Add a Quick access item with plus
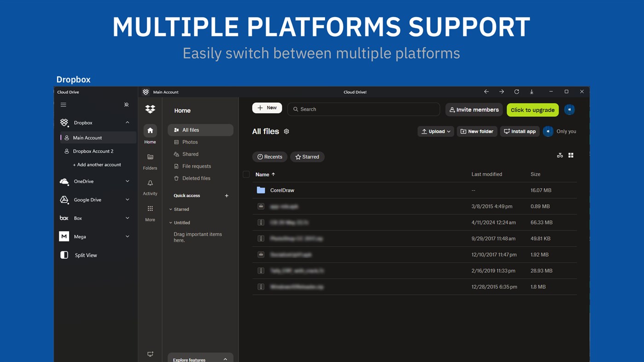The height and width of the screenshot is (362, 644). [x=226, y=195]
